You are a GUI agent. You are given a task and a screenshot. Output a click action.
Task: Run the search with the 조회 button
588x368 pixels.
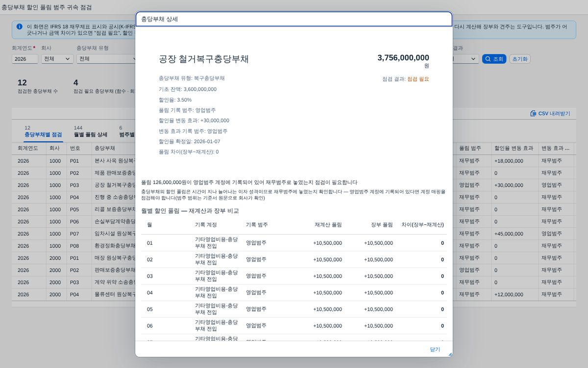coord(494,59)
